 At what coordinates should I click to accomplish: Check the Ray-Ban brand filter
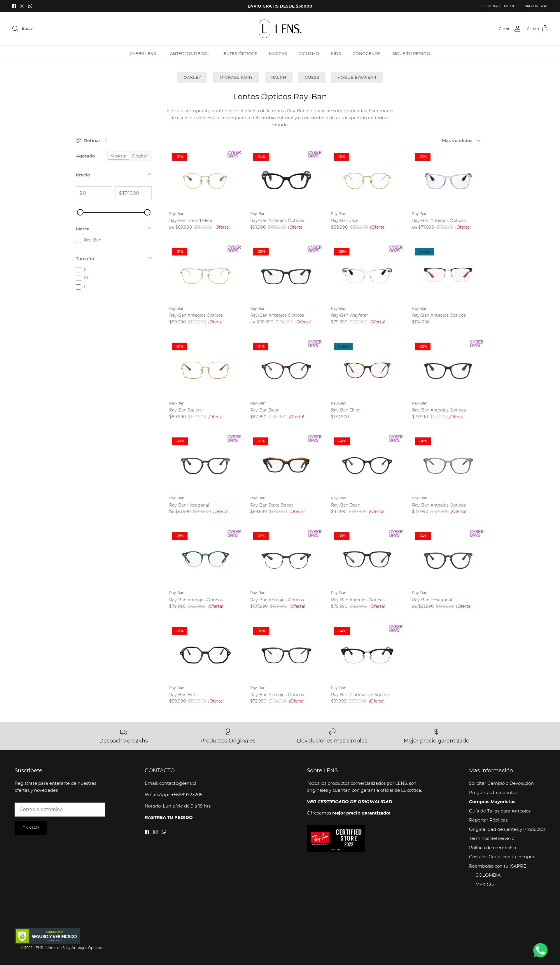[x=78, y=241]
